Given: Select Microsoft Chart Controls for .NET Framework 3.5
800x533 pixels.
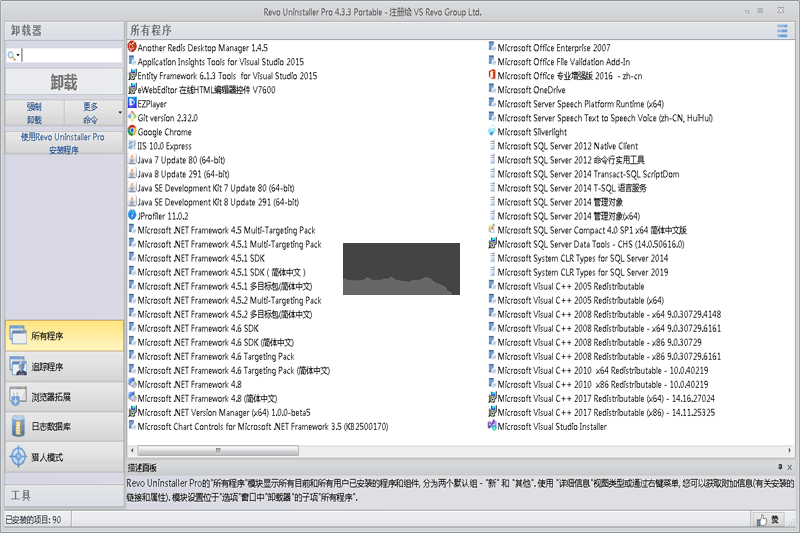Looking at the screenshot, I should click(x=263, y=426).
